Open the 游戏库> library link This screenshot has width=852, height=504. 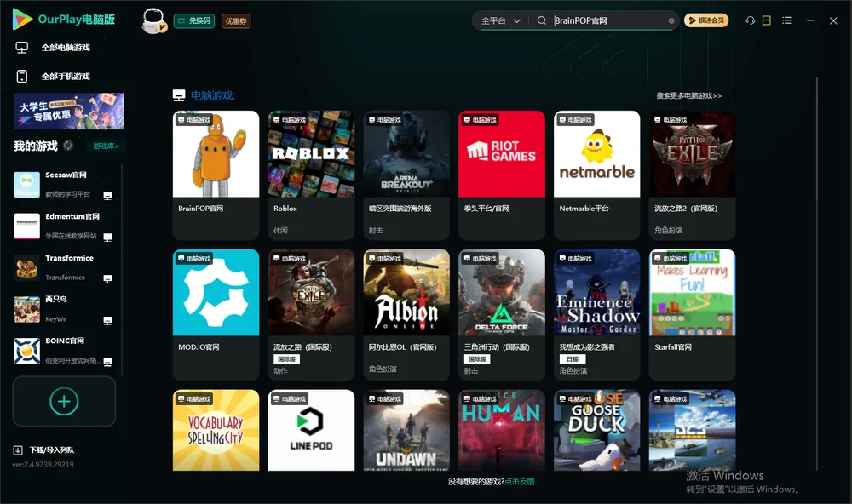[x=106, y=146]
